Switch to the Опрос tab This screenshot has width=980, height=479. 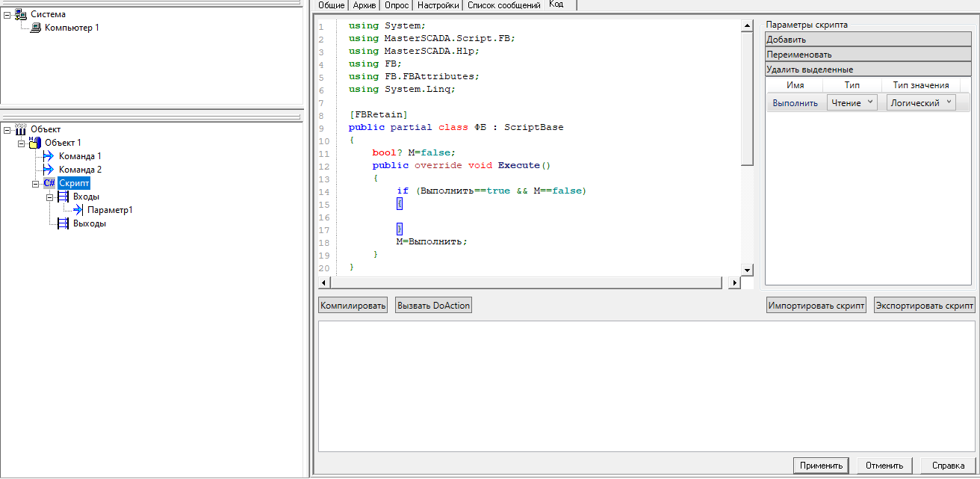click(x=397, y=5)
